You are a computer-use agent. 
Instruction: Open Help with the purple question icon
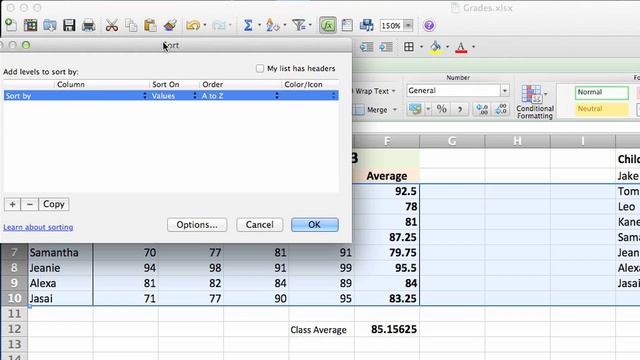tap(429, 25)
